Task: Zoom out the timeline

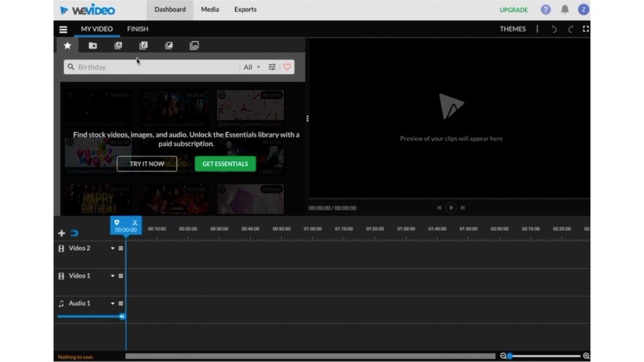Action: [x=503, y=356]
